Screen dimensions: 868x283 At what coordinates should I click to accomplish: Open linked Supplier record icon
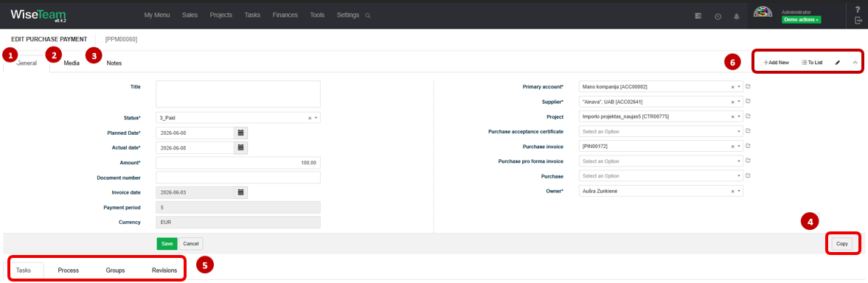point(749,102)
